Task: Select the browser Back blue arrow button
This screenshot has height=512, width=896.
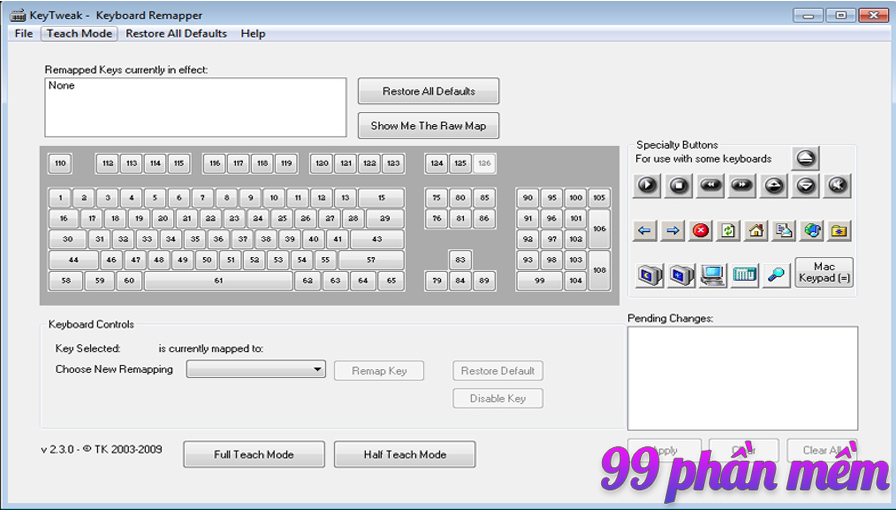Action: click(x=645, y=231)
